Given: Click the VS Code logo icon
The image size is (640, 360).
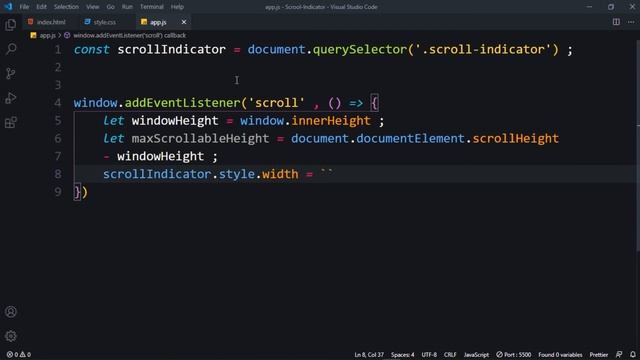Looking at the screenshot, I should pyautogui.click(x=8, y=7).
